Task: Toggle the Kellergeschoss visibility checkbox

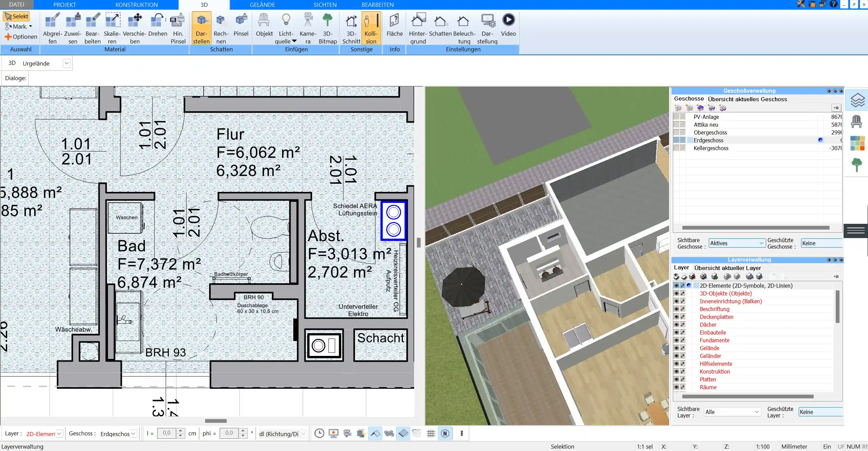Action: [676, 148]
